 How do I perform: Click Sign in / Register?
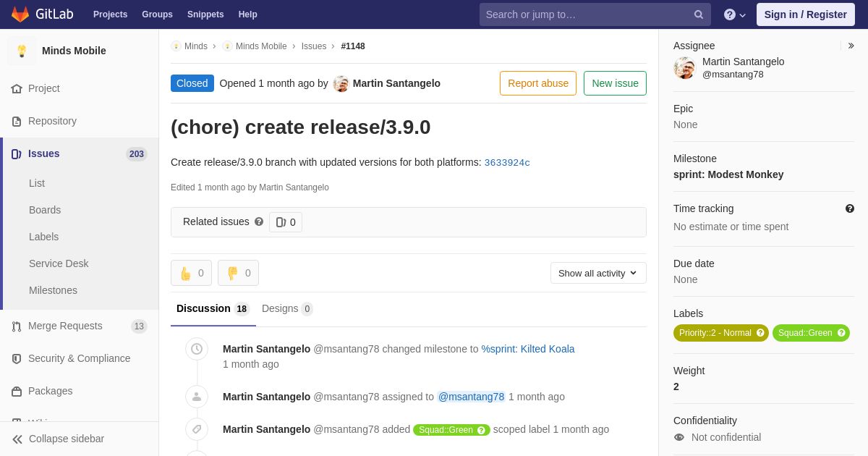coord(806,14)
